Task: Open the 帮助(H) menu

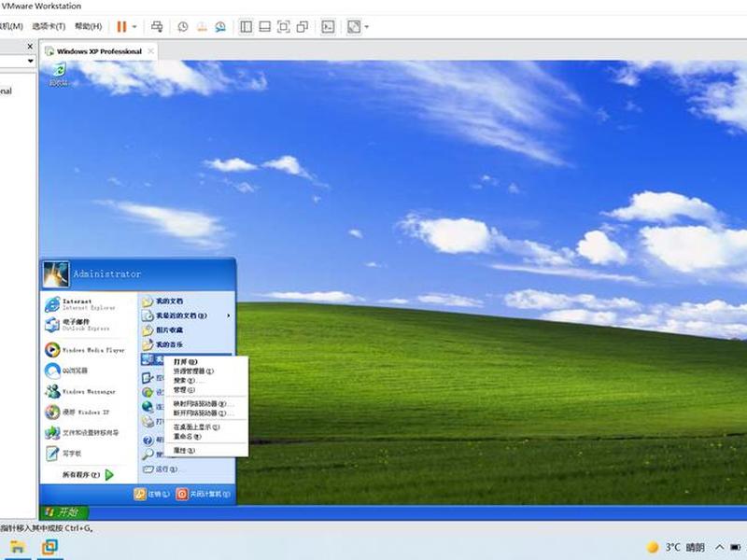Action: tap(89, 26)
